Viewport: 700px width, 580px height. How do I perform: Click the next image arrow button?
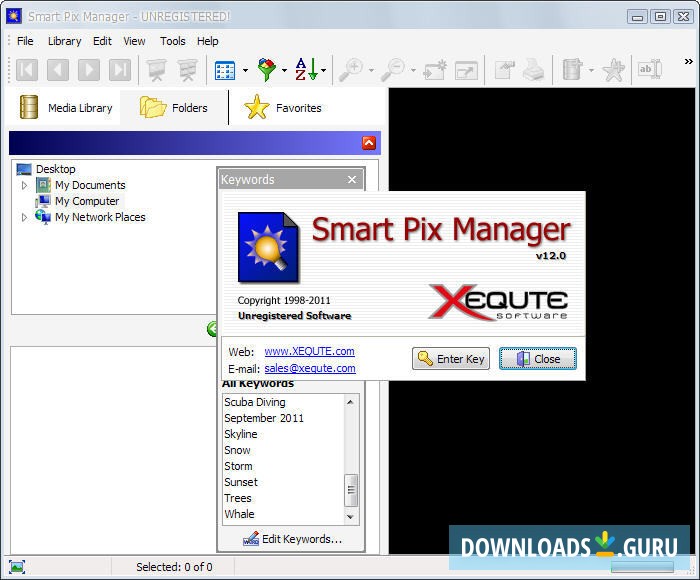(x=89, y=70)
